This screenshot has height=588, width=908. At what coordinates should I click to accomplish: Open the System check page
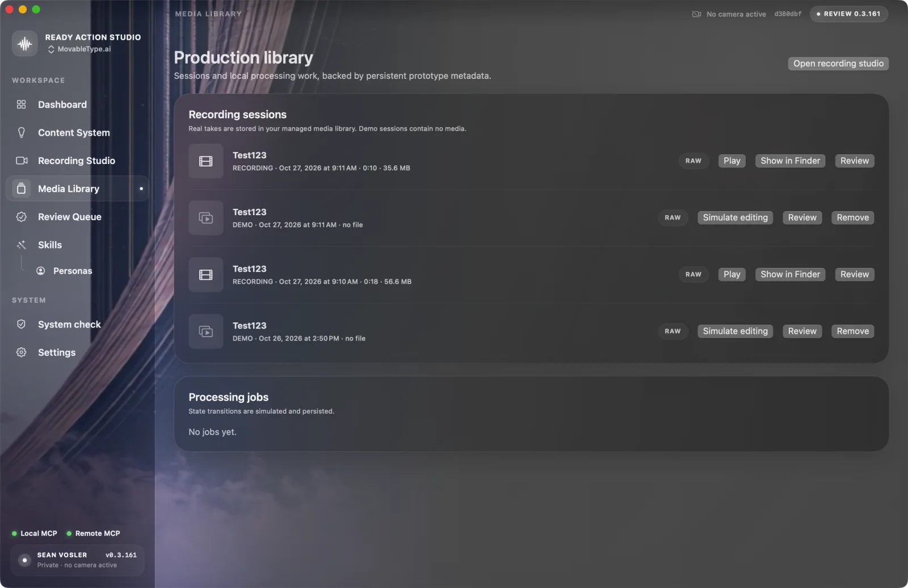pos(77,324)
